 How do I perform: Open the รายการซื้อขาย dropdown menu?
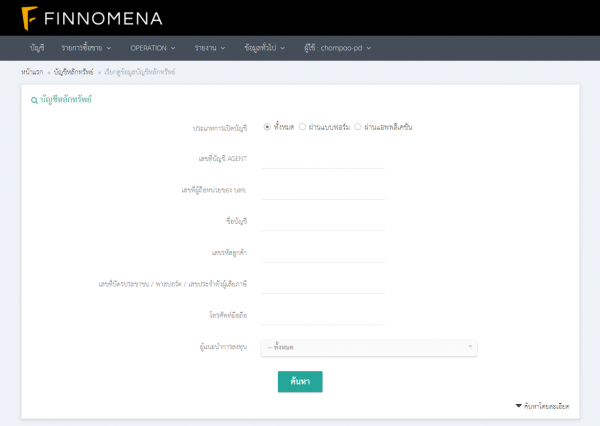86,48
